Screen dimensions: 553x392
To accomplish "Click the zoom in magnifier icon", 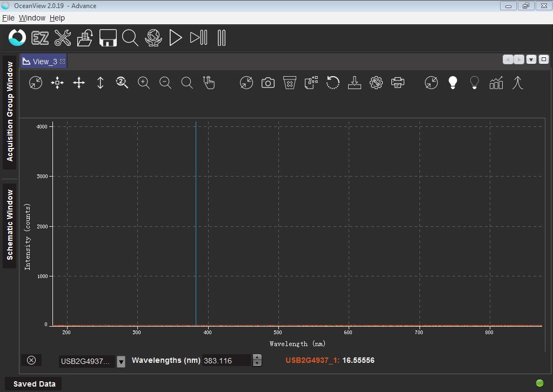I will 144,83.
